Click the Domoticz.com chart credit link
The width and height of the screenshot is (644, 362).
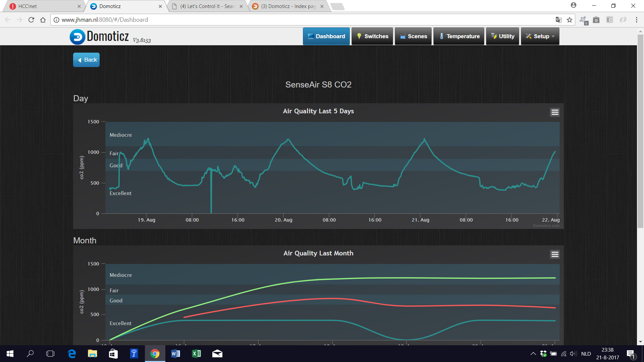click(546, 226)
